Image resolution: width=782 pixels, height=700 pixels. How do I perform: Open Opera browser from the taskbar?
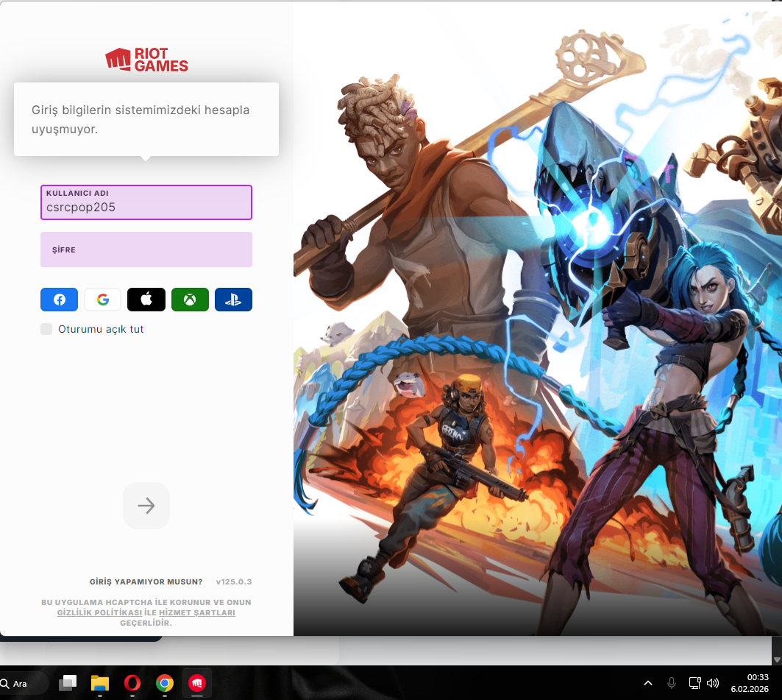pos(132,683)
